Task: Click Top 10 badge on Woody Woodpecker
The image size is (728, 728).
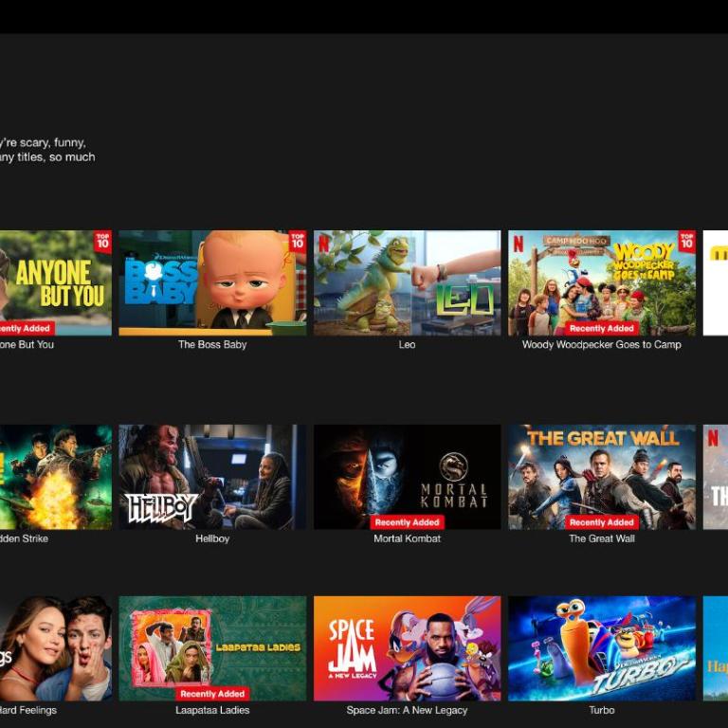Action: (686, 242)
